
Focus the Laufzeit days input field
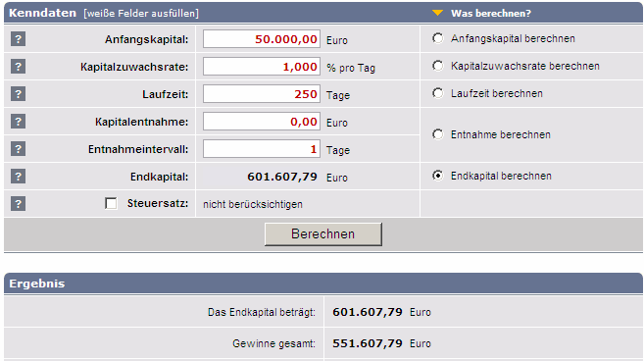coord(262,94)
